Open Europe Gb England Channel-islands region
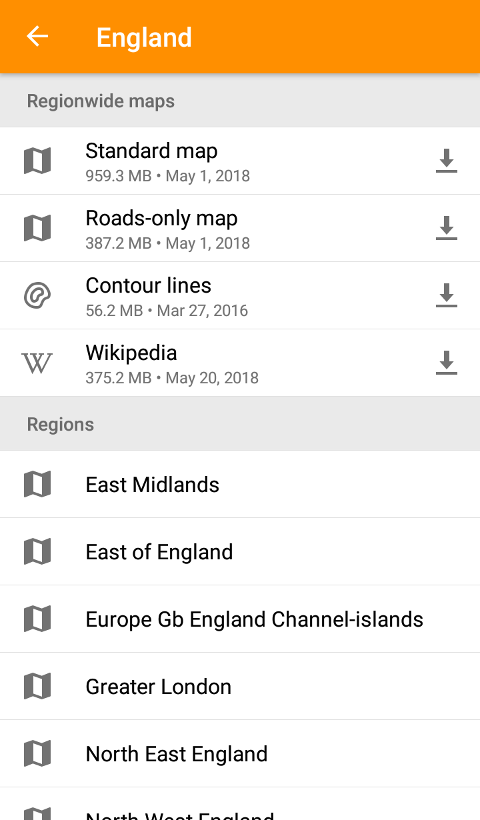The image size is (480, 820). [240, 619]
